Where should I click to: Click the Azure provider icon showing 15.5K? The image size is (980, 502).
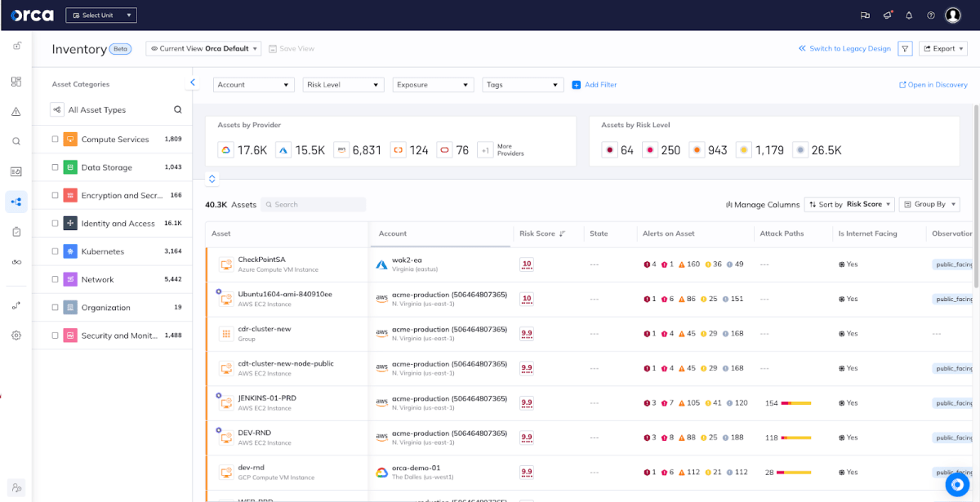pos(283,150)
